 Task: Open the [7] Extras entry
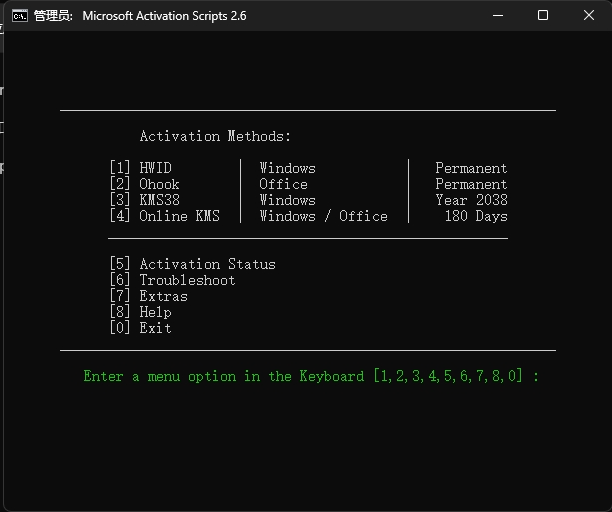[x=148, y=296]
